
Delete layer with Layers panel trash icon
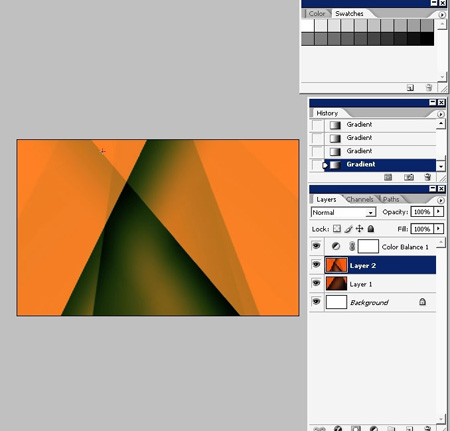tap(427, 428)
